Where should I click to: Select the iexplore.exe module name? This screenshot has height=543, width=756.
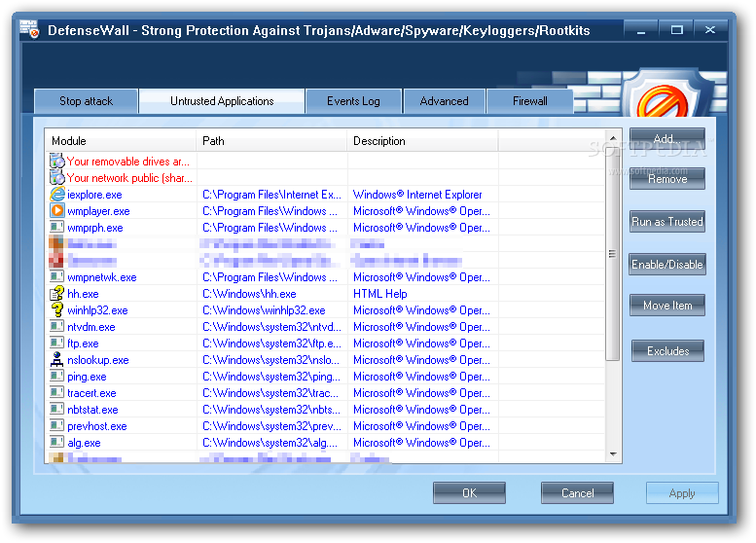tap(94, 195)
